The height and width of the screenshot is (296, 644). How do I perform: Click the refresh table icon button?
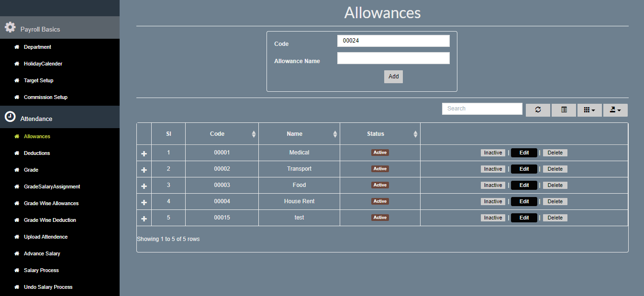coord(538,110)
